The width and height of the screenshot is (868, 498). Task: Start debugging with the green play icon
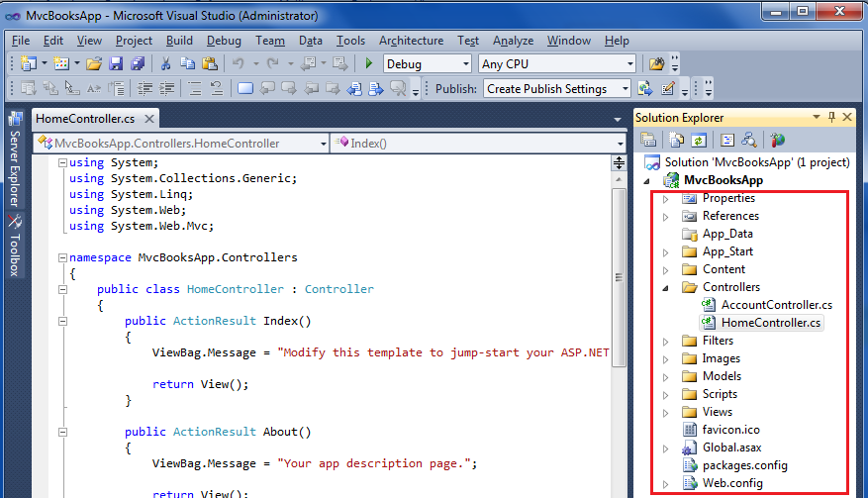(369, 63)
